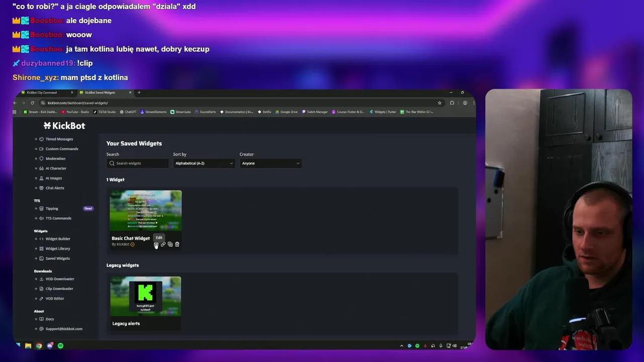Copy link icon for Basic Chat Widget
Viewport: 644px width, 362px height.
[x=163, y=244]
